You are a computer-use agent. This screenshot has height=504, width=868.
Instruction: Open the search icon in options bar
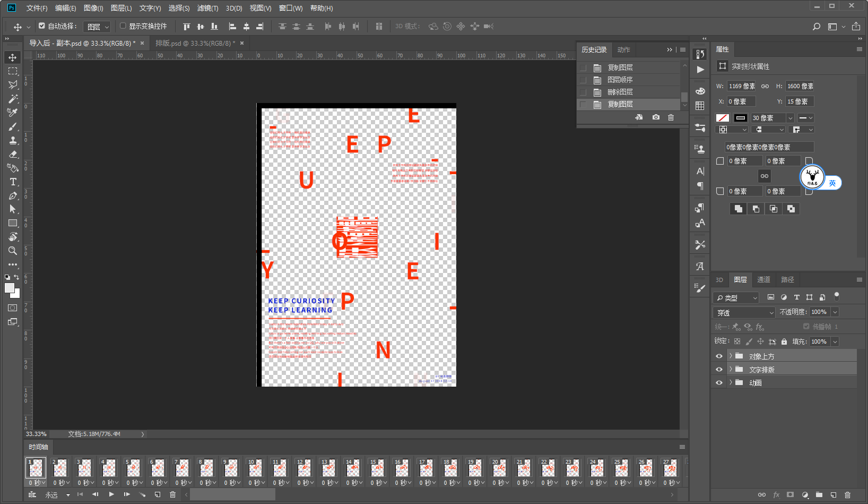pos(817,27)
